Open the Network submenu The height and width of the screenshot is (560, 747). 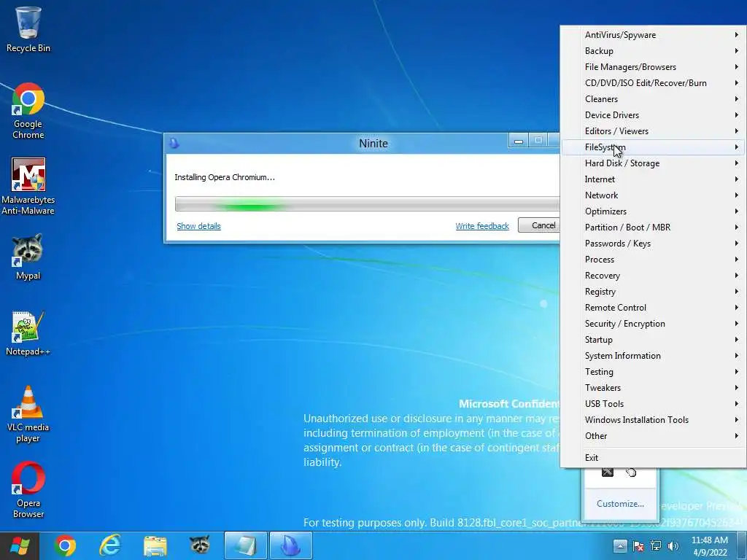pos(652,195)
